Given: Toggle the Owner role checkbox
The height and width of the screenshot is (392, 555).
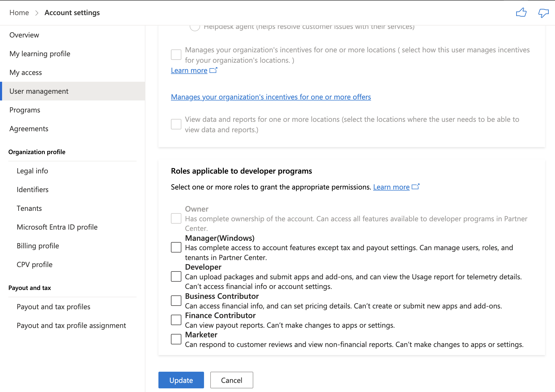Looking at the screenshot, I should coord(176,218).
